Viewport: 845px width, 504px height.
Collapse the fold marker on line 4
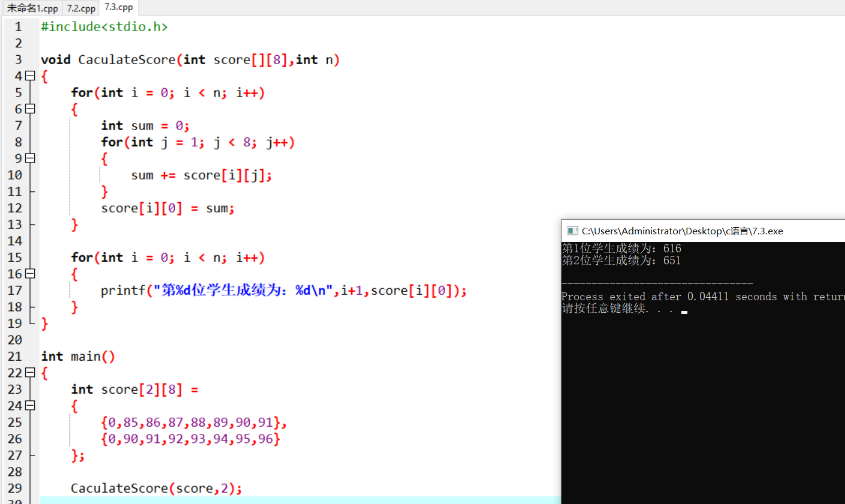[x=30, y=76]
